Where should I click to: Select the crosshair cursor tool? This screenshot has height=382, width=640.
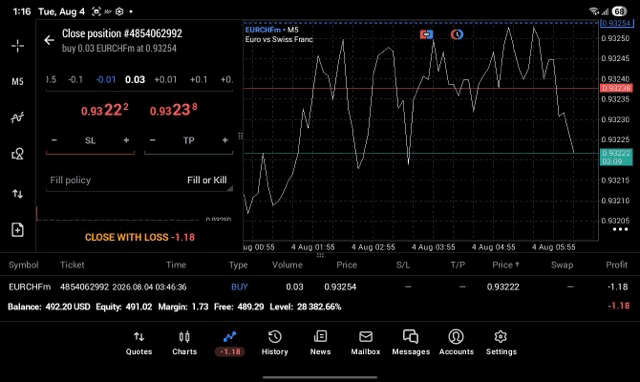pos(18,46)
